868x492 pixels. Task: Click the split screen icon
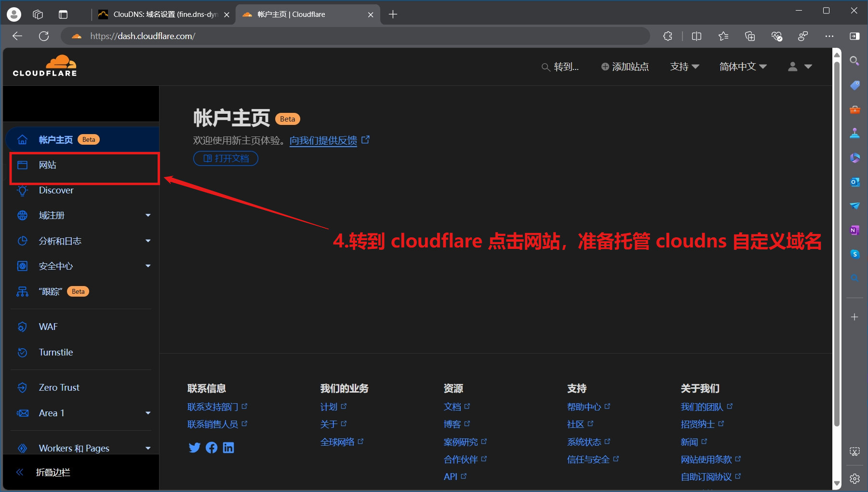696,36
